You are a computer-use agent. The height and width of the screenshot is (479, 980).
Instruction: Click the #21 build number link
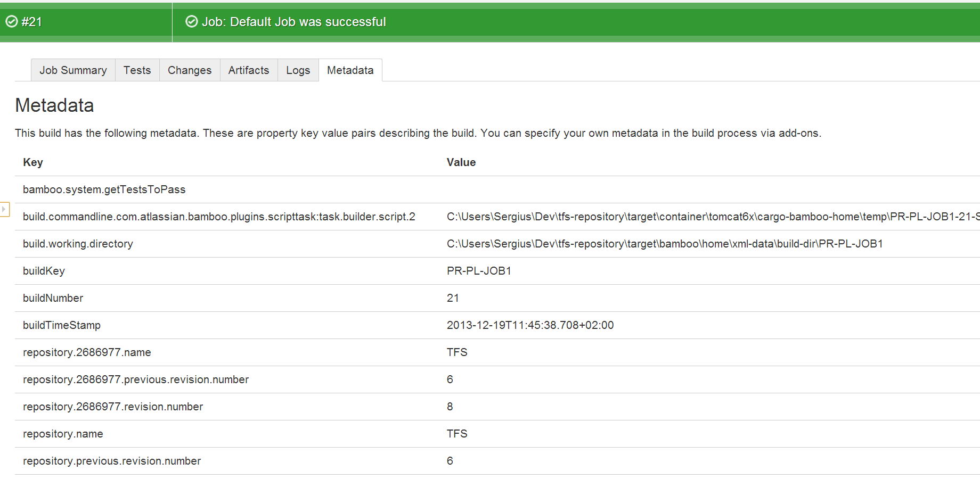(x=31, y=22)
